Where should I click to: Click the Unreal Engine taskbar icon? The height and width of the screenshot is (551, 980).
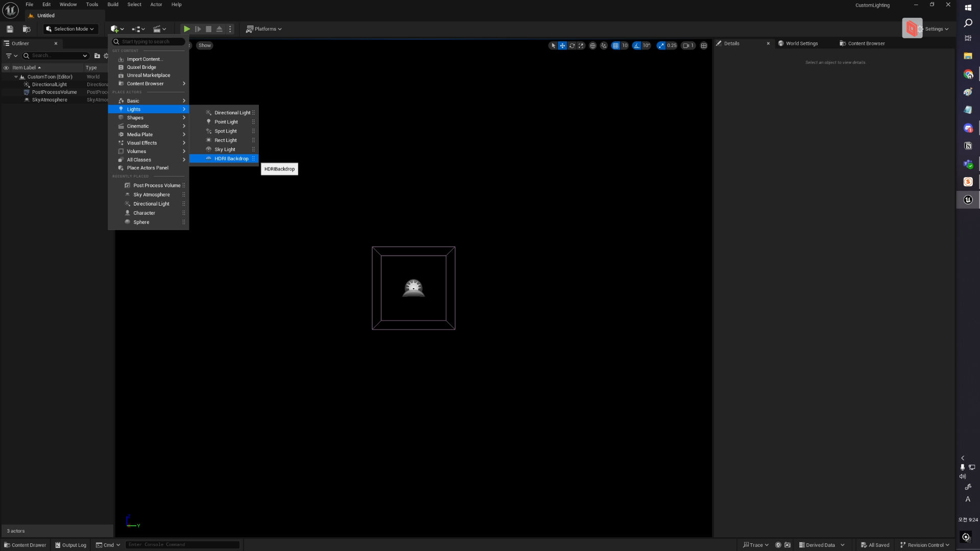pyautogui.click(x=968, y=200)
